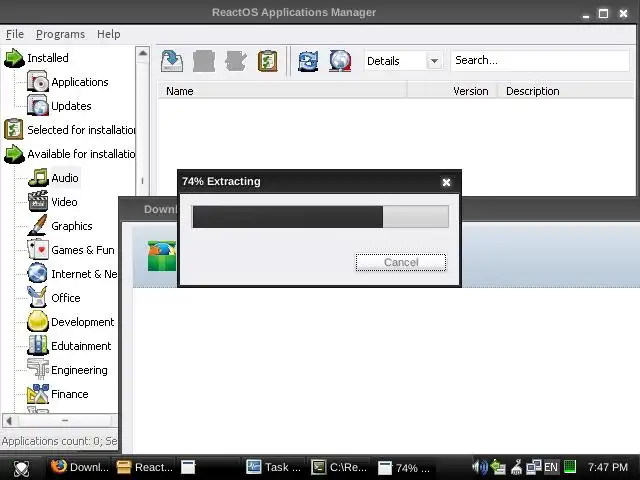Select the Edutainment category
640x480 pixels.
[81, 346]
